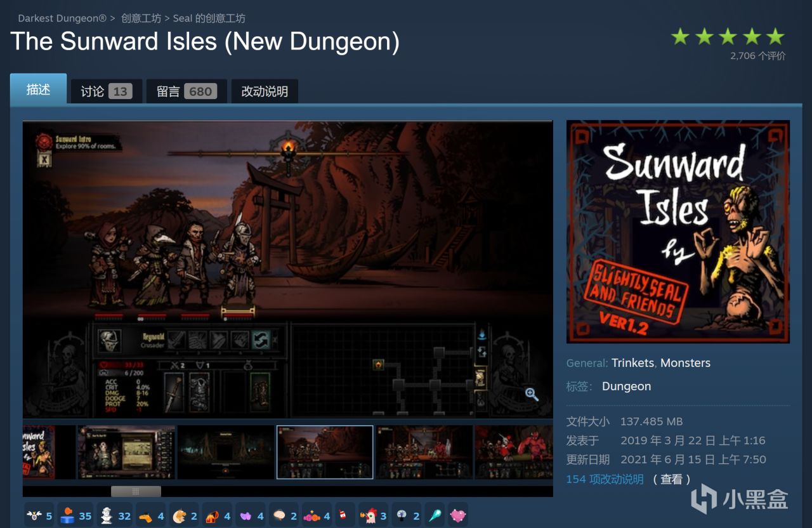Go to Darkest Dungeon breadcrumb link
The width and height of the screenshot is (812, 528).
[62, 18]
